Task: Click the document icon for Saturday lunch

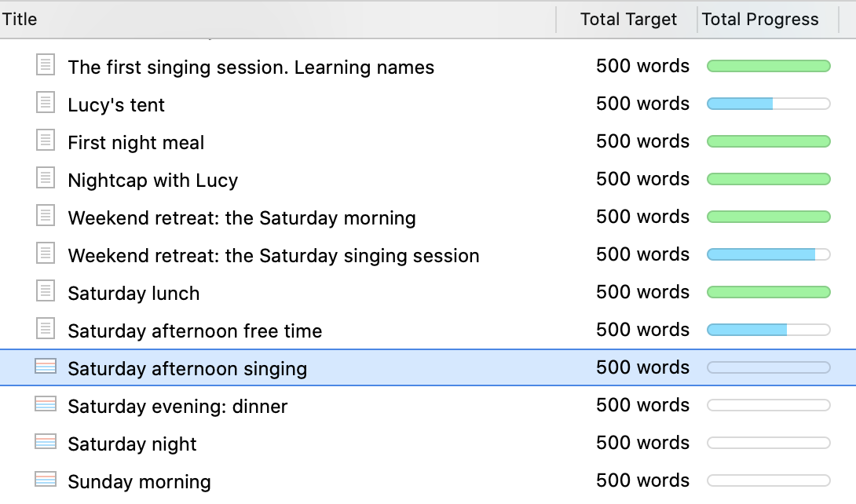Action: [x=46, y=290]
